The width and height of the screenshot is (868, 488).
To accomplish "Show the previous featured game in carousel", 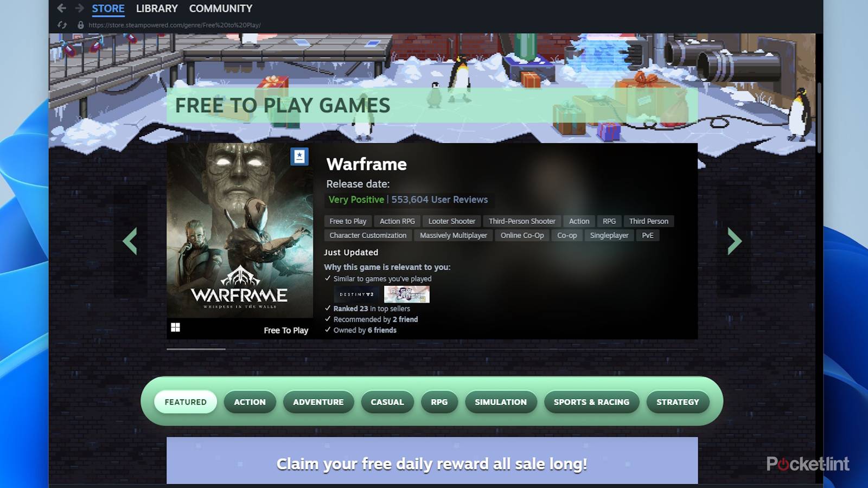I will click(130, 241).
